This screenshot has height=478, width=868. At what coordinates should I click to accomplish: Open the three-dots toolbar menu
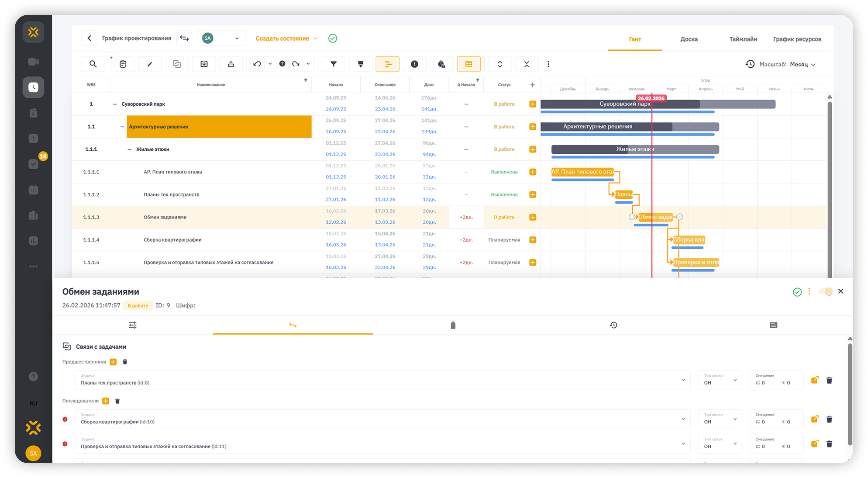click(548, 64)
